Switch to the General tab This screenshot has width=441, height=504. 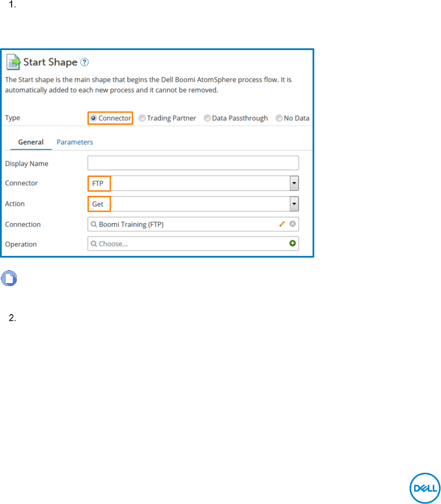[x=31, y=142]
